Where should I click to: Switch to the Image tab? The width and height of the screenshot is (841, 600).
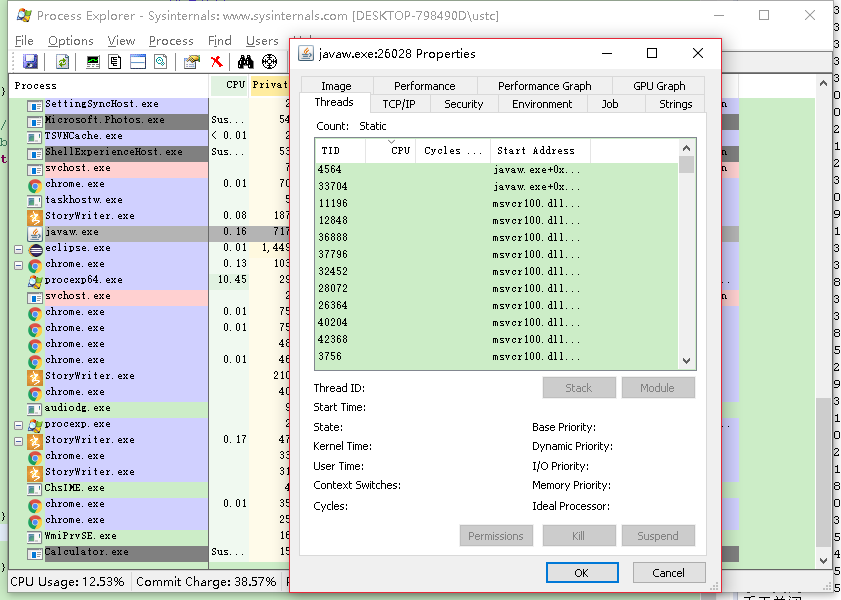click(336, 86)
